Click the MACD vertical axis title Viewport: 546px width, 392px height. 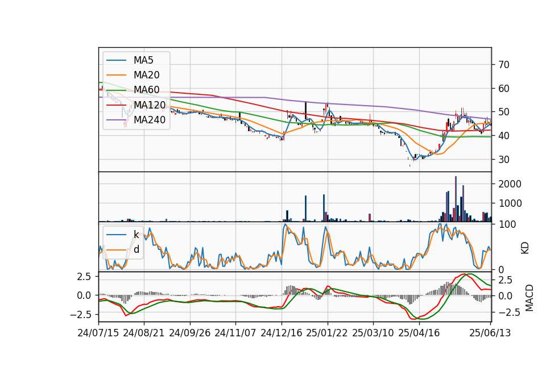click(x=530, y=298)
